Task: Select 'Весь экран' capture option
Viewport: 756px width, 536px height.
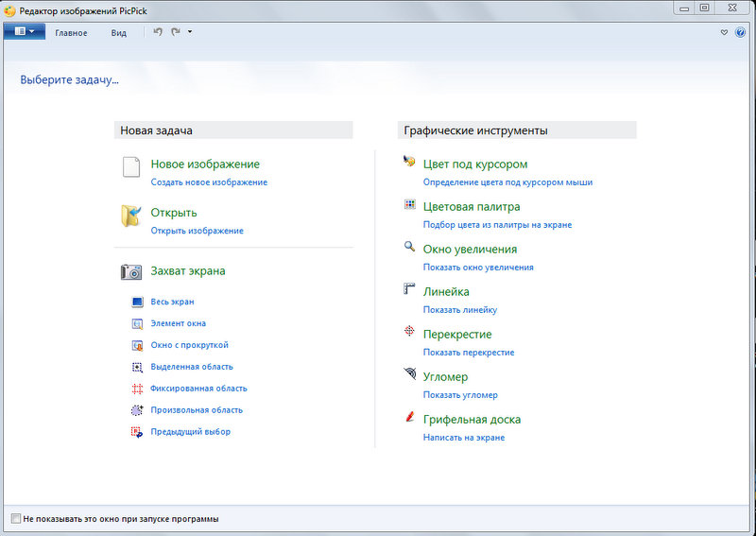Action: [172, 302]
